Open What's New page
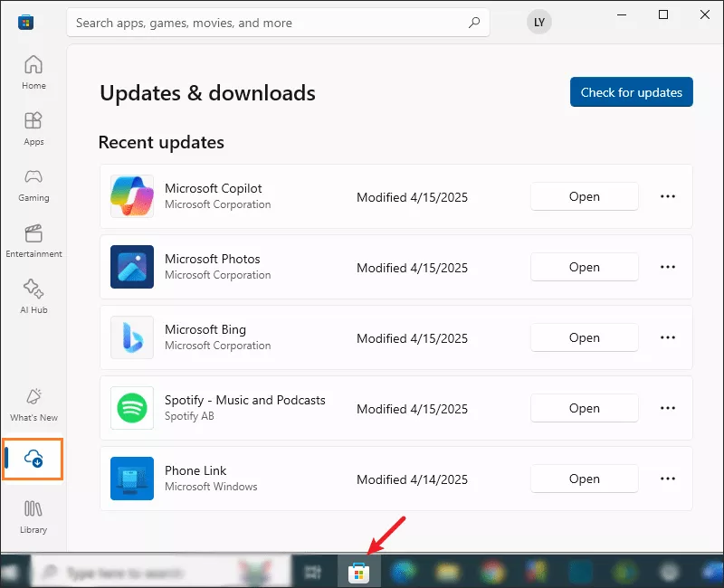Viewport: 724px width, 588px height. click(x=33, y=404)
